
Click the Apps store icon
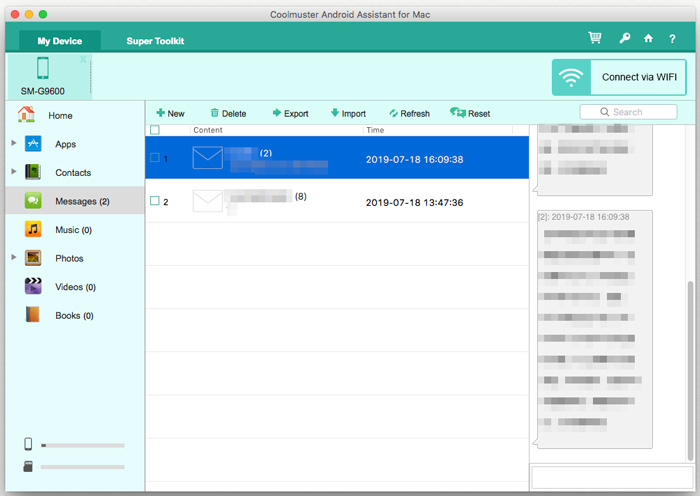click(33, 144)
